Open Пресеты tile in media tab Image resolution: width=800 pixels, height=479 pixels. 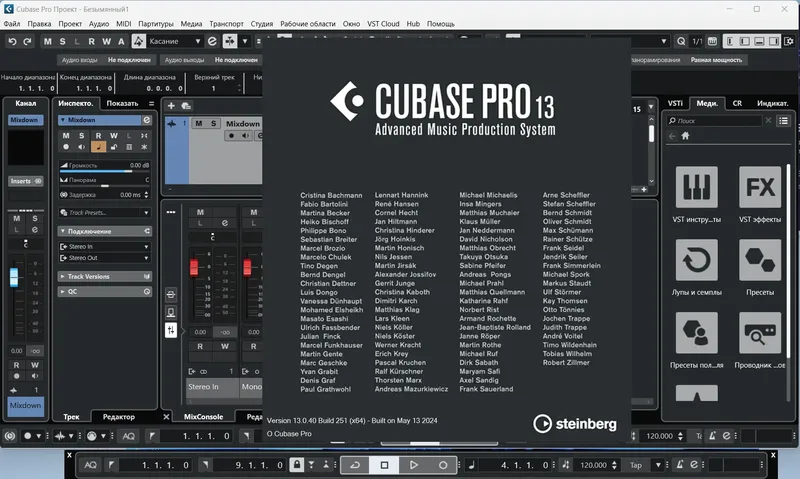coord(760,260)
